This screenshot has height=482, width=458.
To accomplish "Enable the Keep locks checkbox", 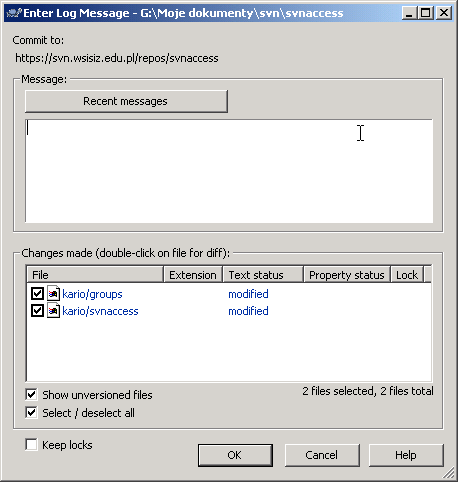I will [31, 445].
